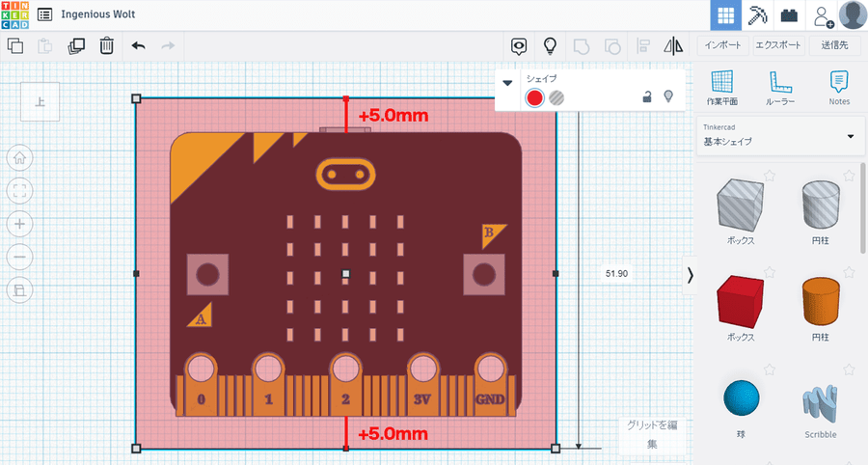This screenshot has height=465, width=868.
Task: Favorite the hole ボックス with star
Action: (x=769, y=176)
